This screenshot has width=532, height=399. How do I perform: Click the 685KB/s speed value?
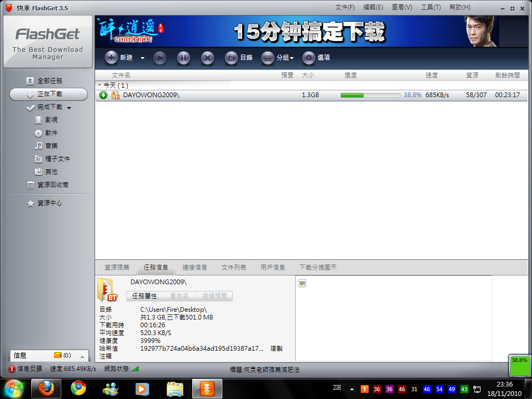[437, 95]
